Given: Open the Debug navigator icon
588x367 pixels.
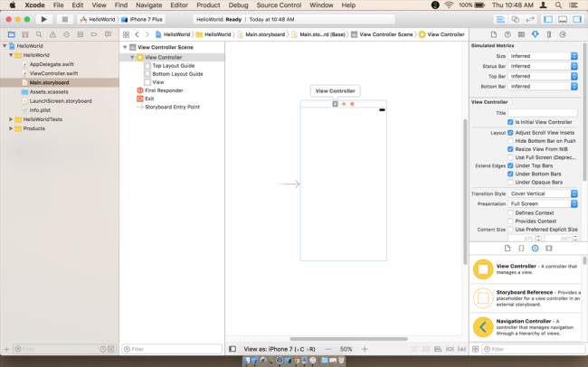Looking at the screenshot, I should 81,34.
